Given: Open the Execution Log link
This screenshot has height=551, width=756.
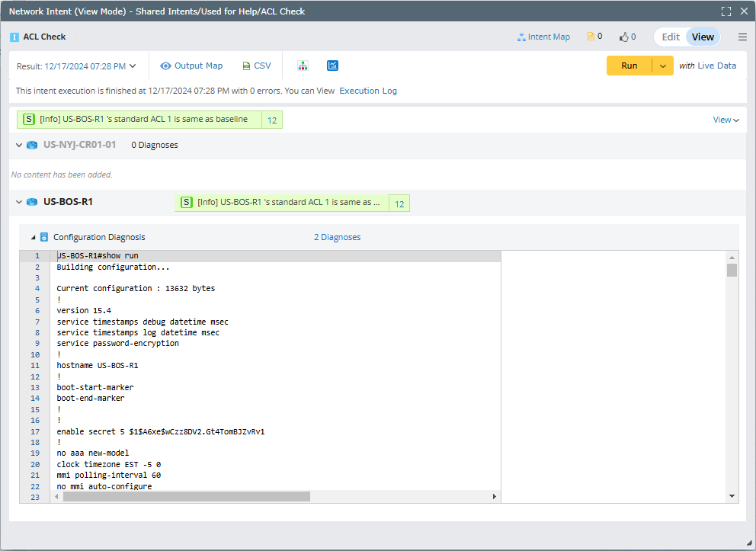Looking at the screenshot, I should pos(367,91).
